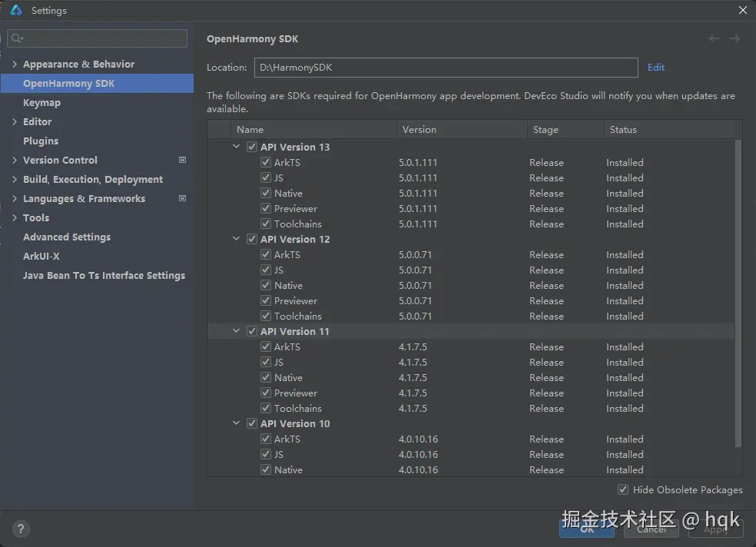
Task: Uncheck JS with version 4.1.7.5
Action: click(266, 362)
